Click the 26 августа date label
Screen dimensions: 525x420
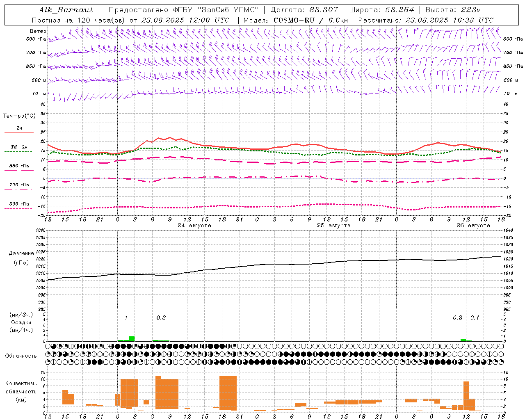pos(473,226)
